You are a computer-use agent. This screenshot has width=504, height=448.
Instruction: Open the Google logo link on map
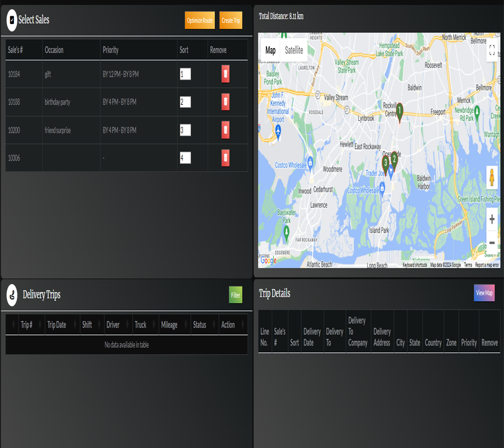(269, 260)
